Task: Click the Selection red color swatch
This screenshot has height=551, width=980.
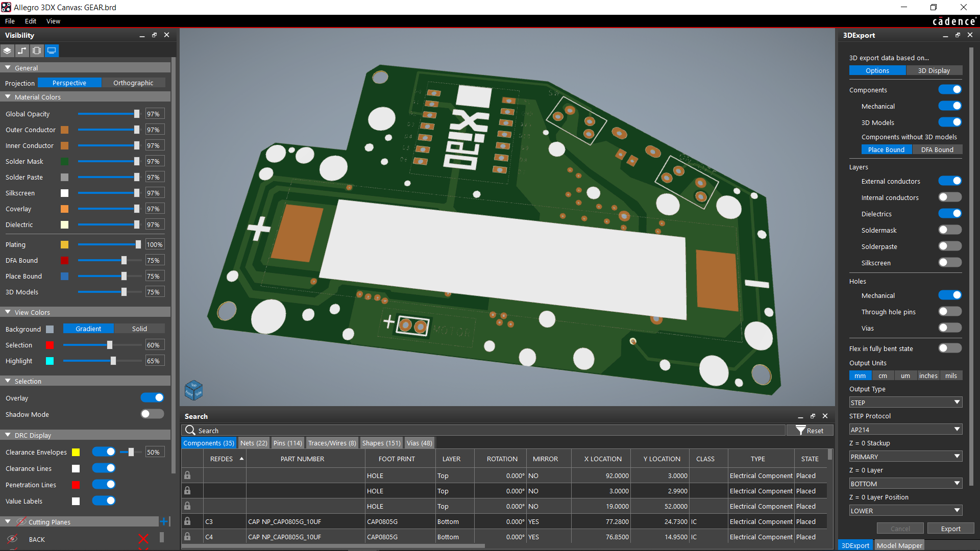Action: pyautogui.click(x=50, y=345)
